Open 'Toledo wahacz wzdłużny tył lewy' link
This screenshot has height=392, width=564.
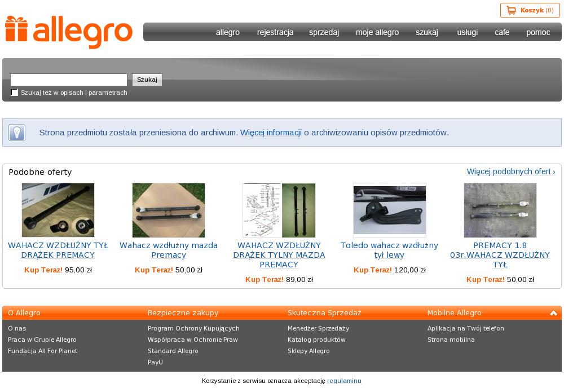pyautogui.click(x=390, y=250)
